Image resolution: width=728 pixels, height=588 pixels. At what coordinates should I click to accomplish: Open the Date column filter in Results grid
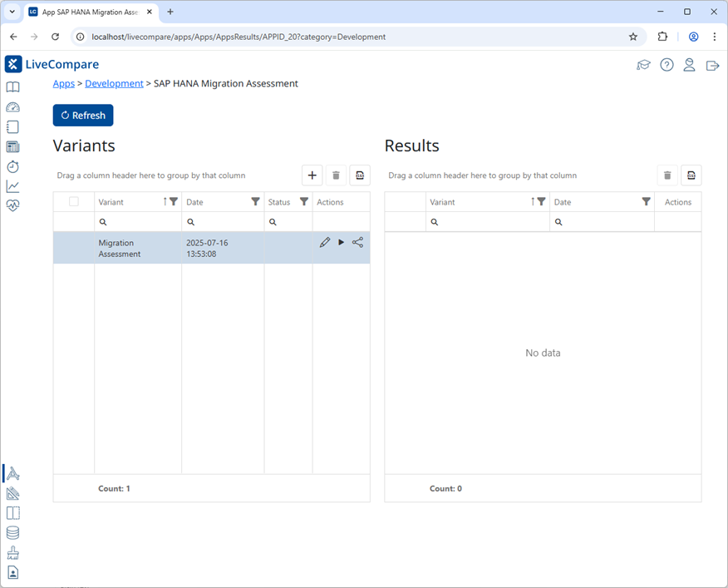point(646,201)
